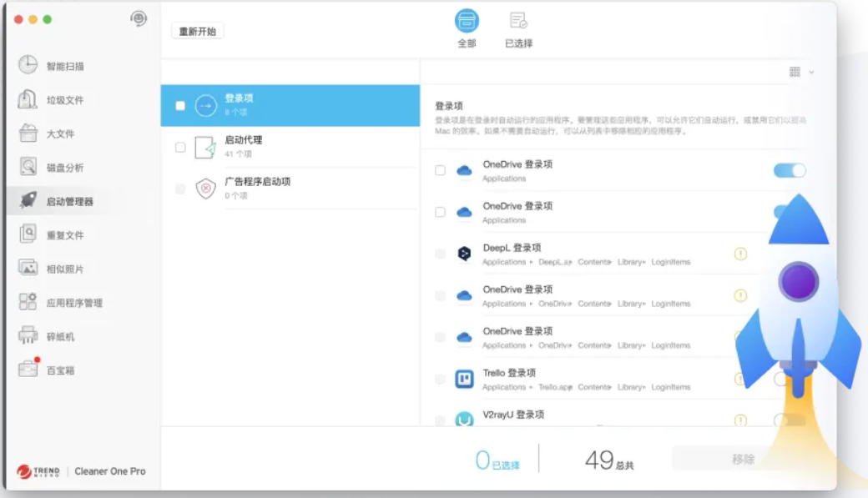Click the 49 总共 total counter
Viewport: 868px width, 498px height.
609,460
